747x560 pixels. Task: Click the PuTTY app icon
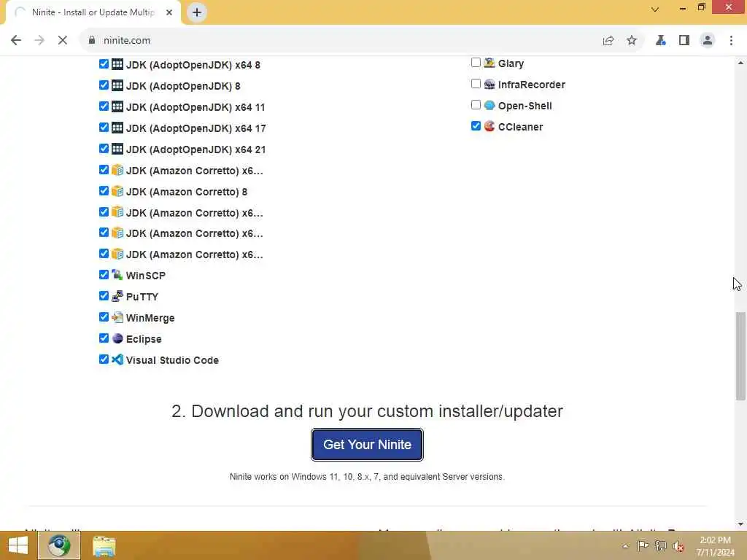(x=117, y=296)
